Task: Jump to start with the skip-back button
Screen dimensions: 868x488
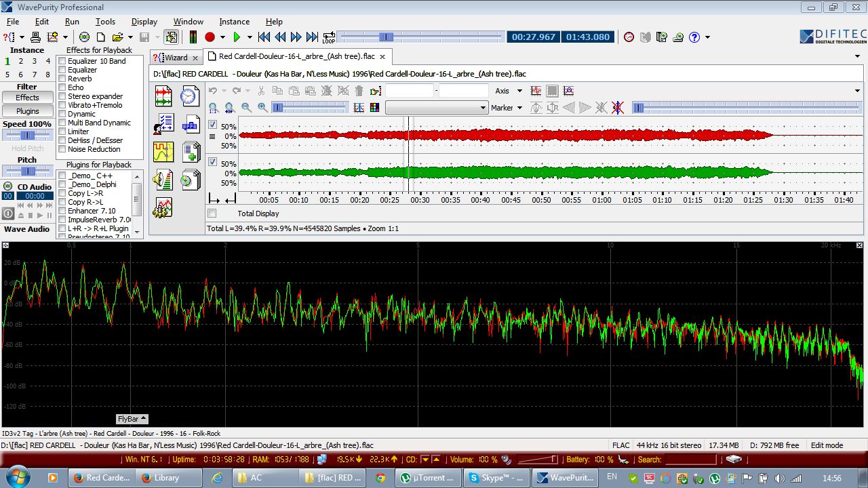Action: tap(264, 37)
